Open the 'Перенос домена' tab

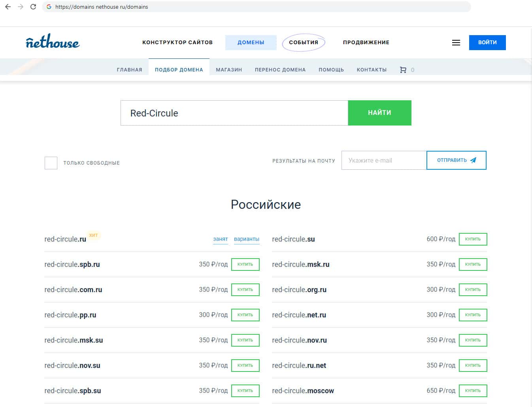[280, 70]
